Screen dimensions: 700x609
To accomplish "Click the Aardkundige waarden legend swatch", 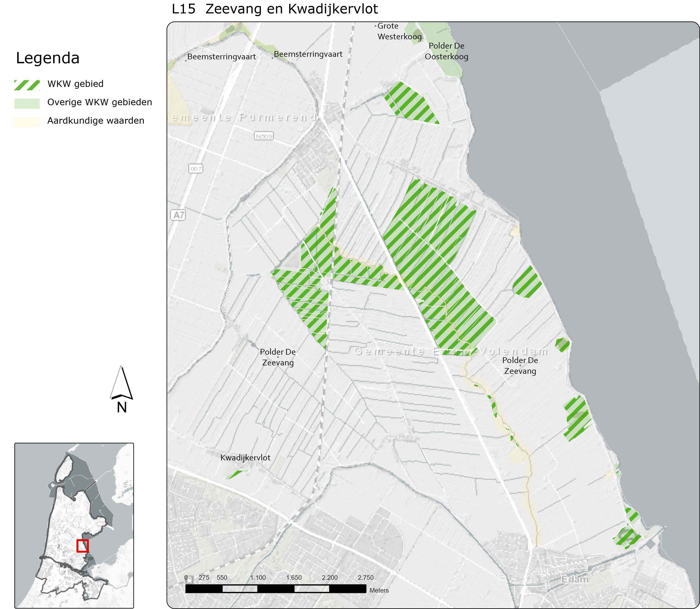I will (27, 122).
